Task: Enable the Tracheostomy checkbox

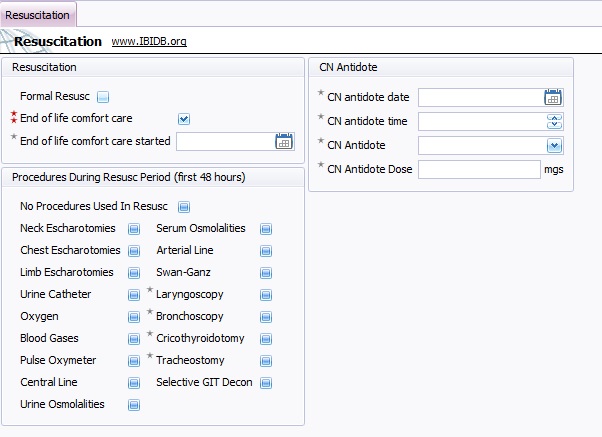Action: (x=265, y=361)
